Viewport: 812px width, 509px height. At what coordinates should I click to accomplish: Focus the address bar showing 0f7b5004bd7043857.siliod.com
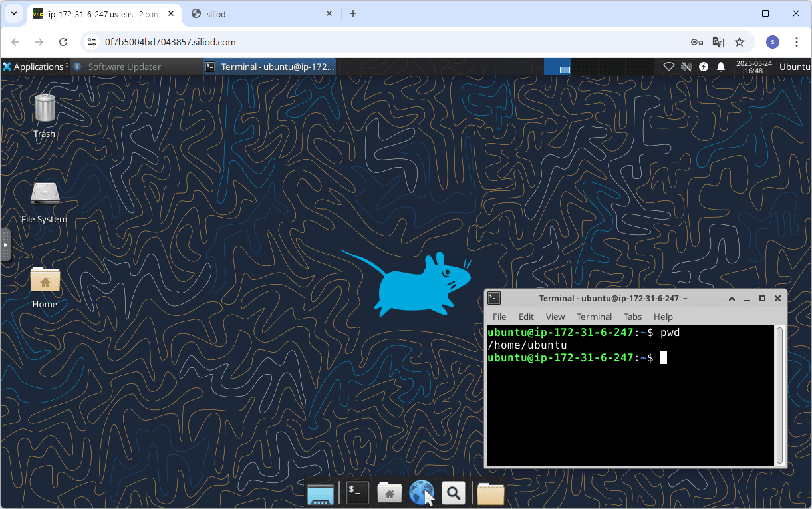pos(392,42)
